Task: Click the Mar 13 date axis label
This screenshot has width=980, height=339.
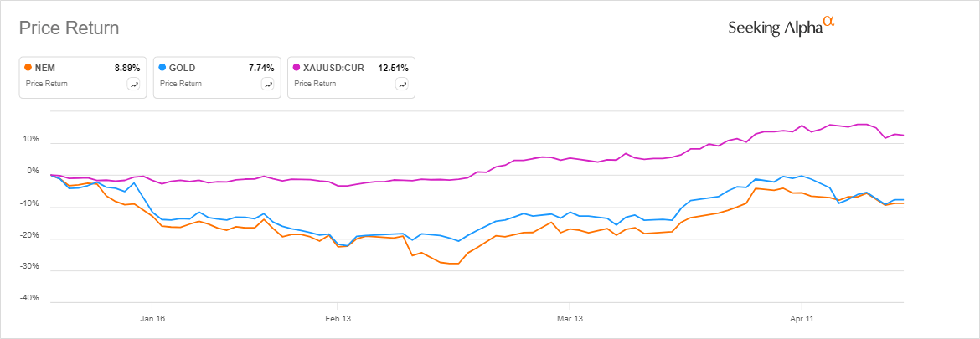Action: (x=569, y=318)
